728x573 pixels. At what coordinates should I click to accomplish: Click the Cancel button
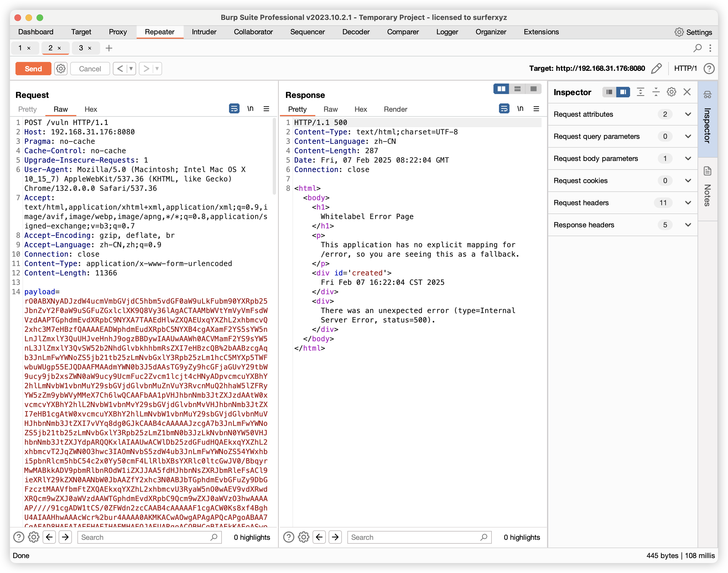(90, 69)
